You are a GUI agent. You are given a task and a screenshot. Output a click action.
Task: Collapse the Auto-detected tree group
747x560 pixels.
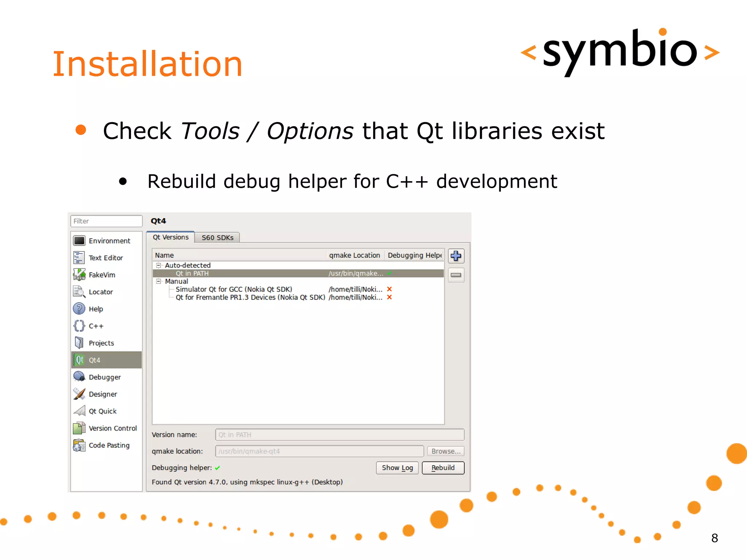pos(159,265)
